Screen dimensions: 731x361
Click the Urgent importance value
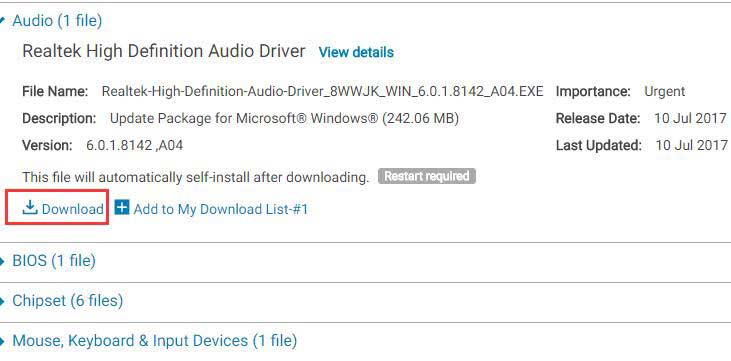pos(665,91)
